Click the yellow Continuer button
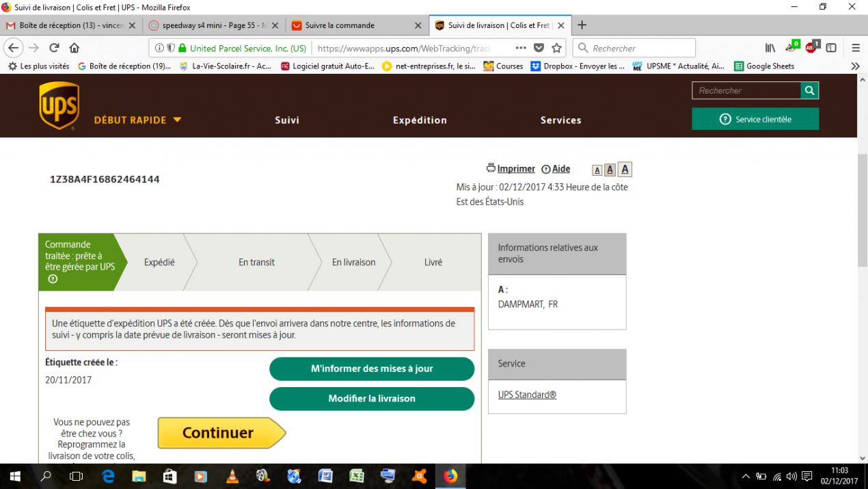The height and width of the screenshot is (489, 868). tap(221, 433)
